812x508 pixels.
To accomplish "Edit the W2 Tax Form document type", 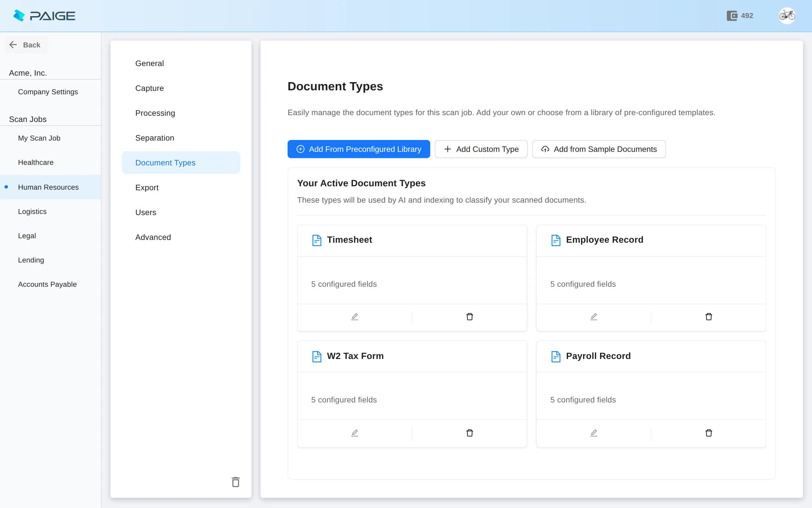I will pos(355,433).
